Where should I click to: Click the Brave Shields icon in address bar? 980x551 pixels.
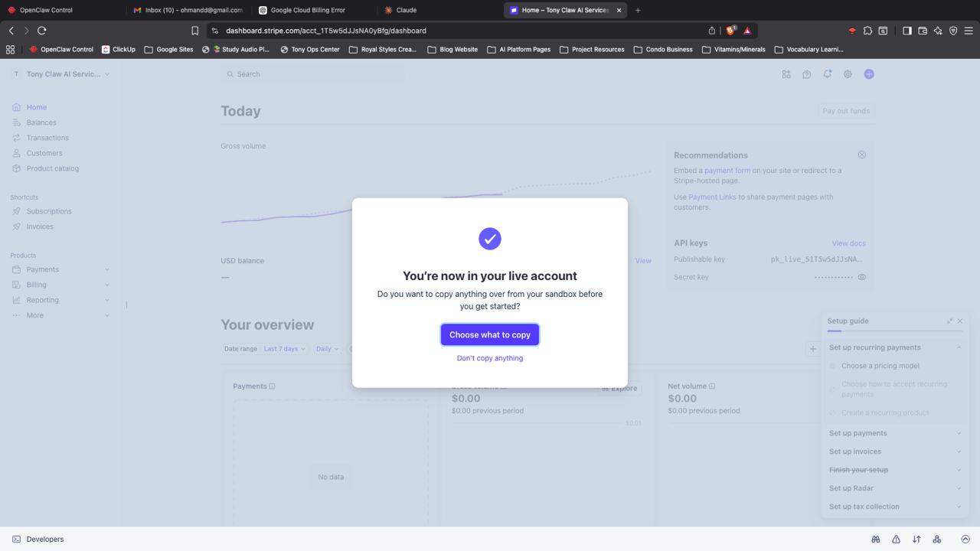(x=730, y=31)
